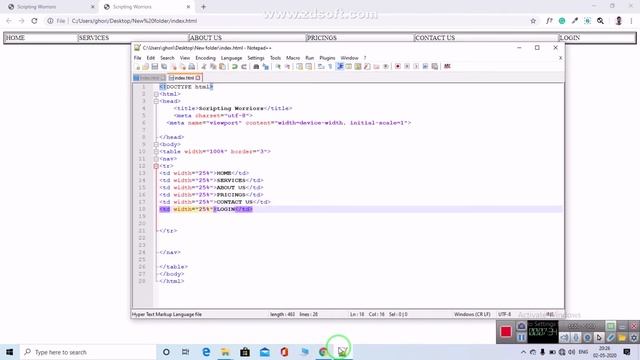Click the Open file toolbar icon
This screenshot has height=360, width=640.
tap(146, 67)
